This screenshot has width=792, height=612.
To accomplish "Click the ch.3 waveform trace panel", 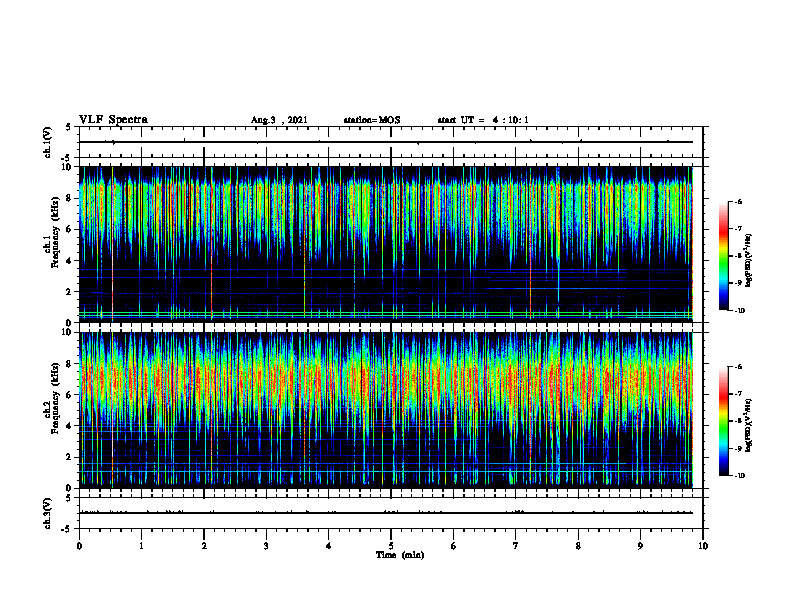I will [391, 513].
